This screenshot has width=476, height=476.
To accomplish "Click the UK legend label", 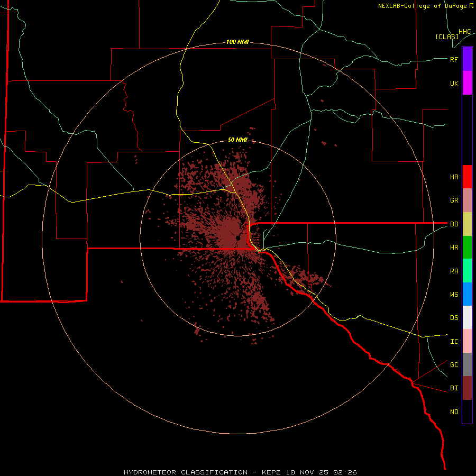I will click(454, 83).
